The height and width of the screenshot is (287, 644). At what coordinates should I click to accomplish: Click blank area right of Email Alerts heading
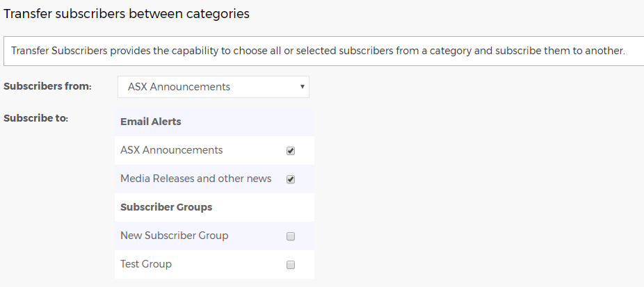[x=246, y=122]
